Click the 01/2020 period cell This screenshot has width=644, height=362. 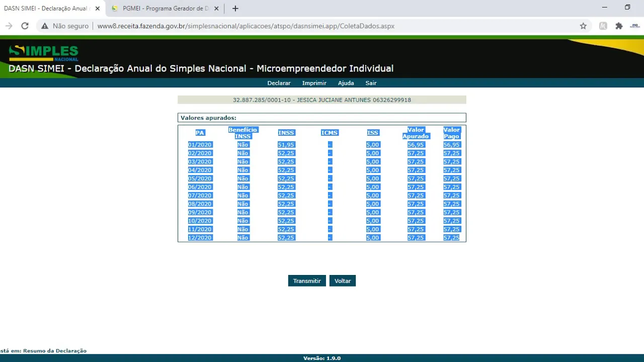coord(200,145)
